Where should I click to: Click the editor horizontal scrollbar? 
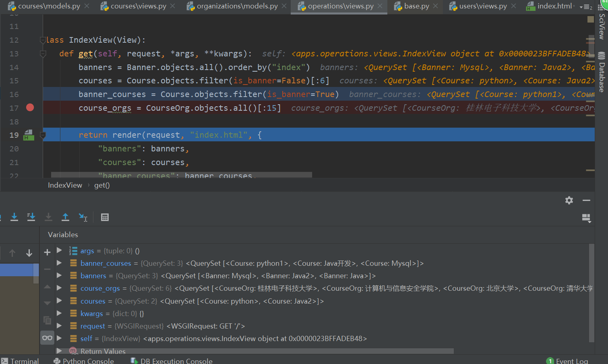point(181,175)
